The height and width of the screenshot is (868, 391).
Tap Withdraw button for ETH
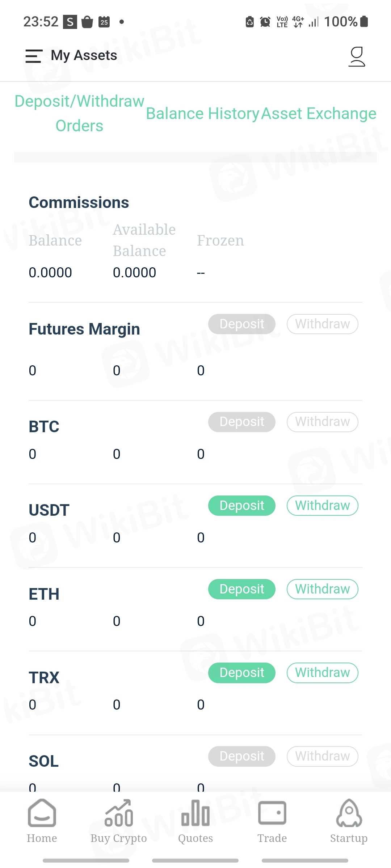[x=322, y=589]
